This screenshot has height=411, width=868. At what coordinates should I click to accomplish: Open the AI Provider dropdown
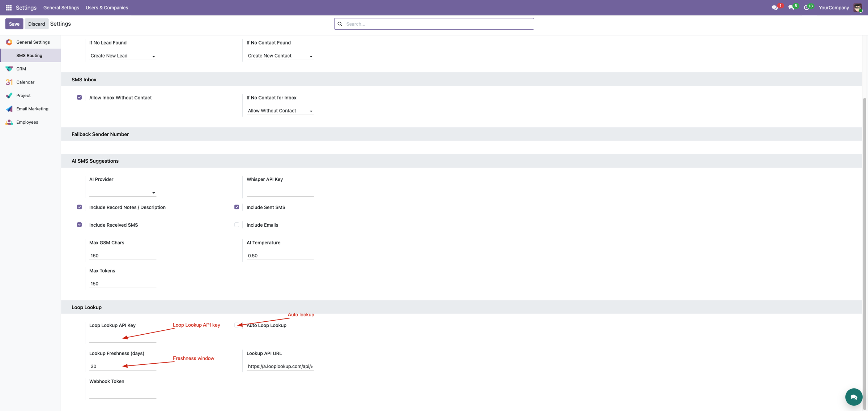123,192
